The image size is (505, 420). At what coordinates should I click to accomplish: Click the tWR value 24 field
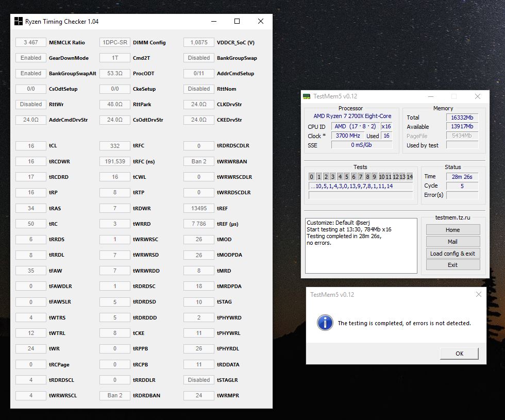(31, 348)
